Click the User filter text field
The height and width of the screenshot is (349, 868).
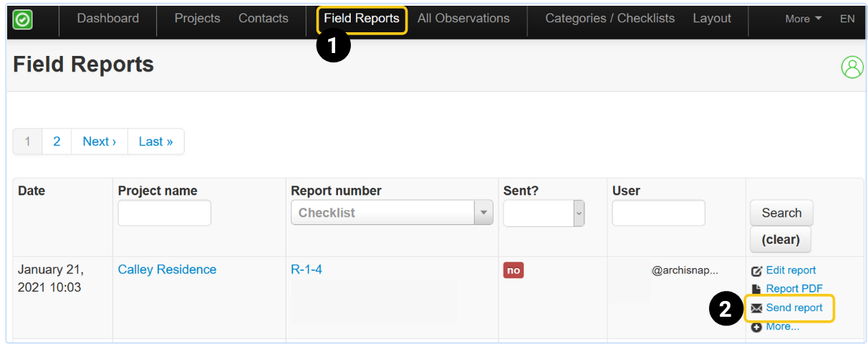[658, 213]
